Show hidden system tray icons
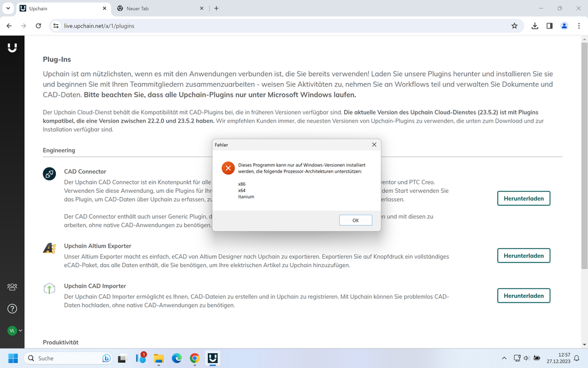This screenshot has height=368, width=588. pos(504,358)
